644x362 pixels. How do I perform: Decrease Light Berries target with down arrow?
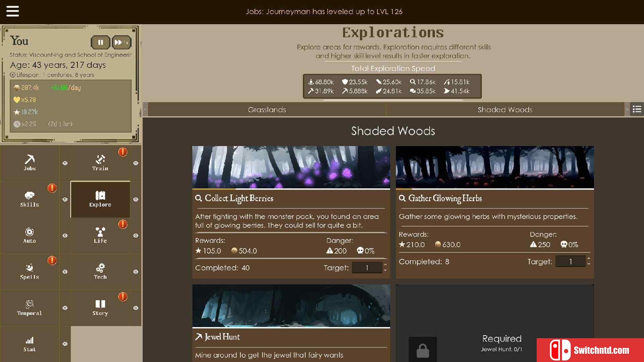pos(385,270)
